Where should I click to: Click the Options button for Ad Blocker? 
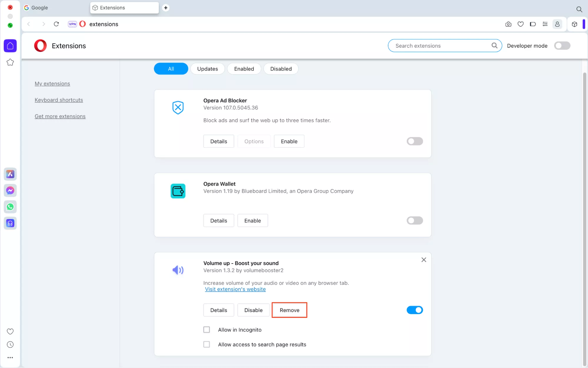[x=254, y=141]
